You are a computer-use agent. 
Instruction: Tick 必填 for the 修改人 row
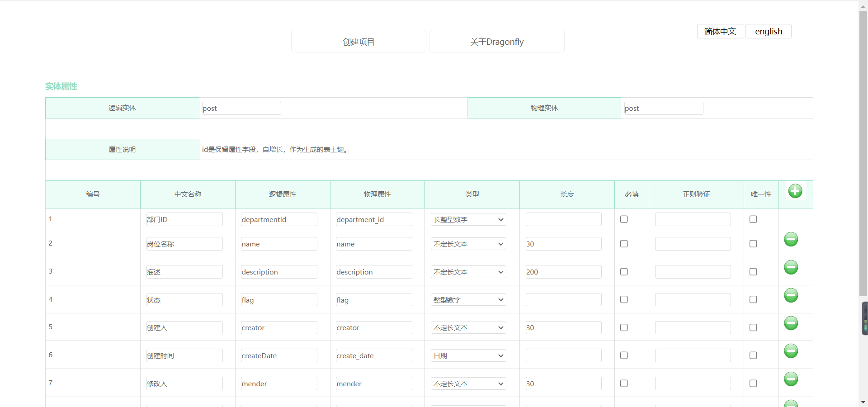[x=624, y=383]
